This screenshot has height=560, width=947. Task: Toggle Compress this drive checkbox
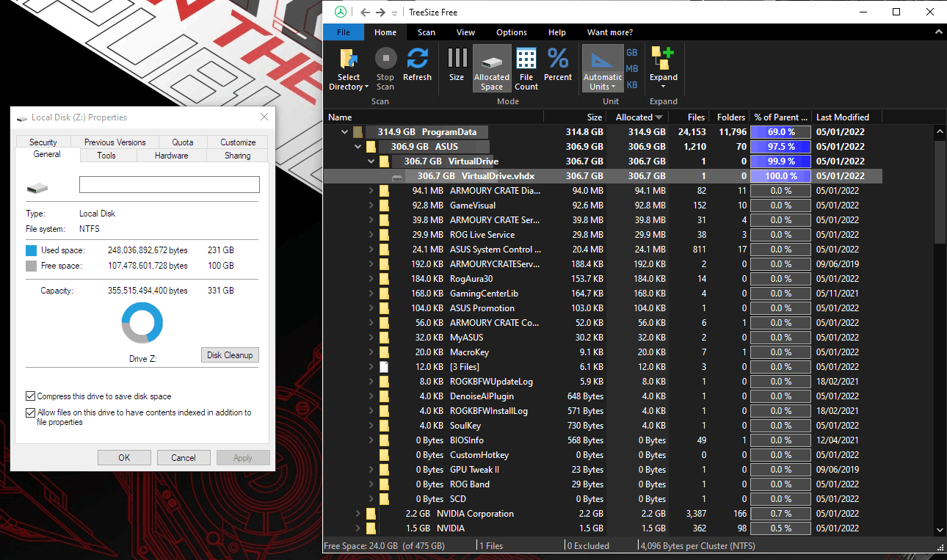pos(30,396)
